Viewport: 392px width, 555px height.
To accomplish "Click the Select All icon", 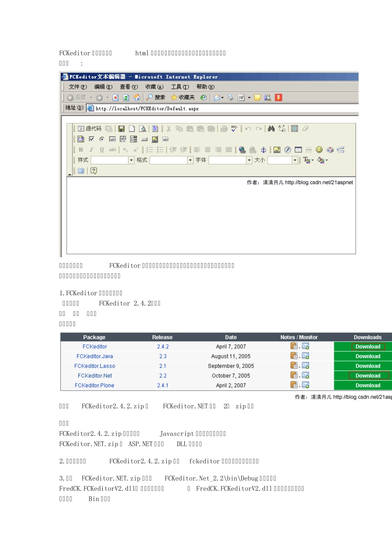I will click(295, 129).
